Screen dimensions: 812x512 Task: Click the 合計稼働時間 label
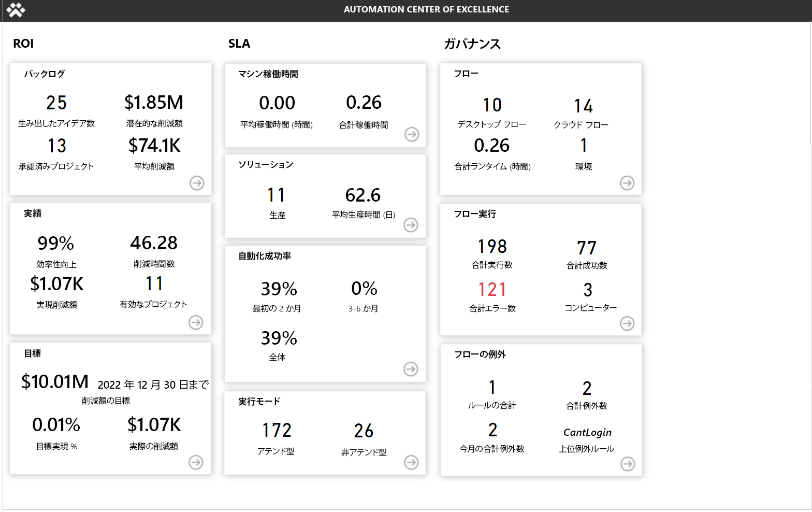(364, 125)
